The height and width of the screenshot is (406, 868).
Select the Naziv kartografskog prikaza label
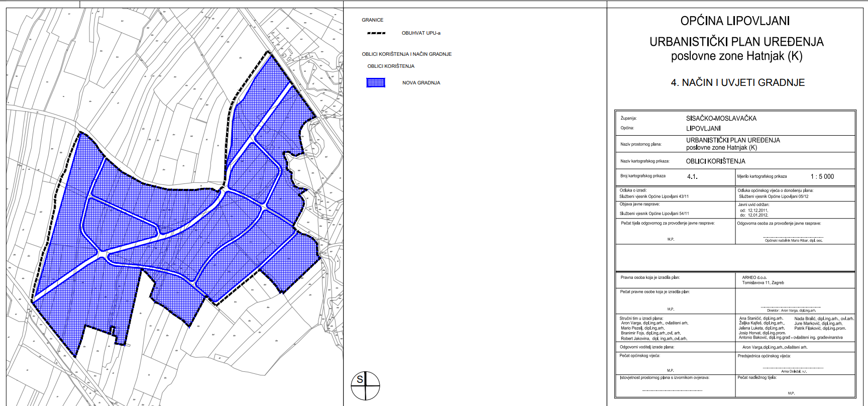click(x=644, y=161)
